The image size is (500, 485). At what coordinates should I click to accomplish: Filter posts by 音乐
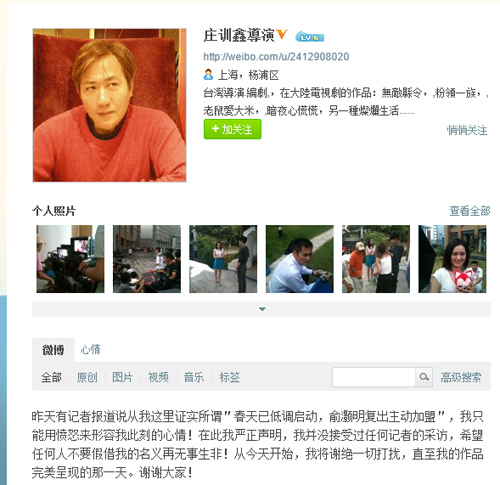[194, 377]
